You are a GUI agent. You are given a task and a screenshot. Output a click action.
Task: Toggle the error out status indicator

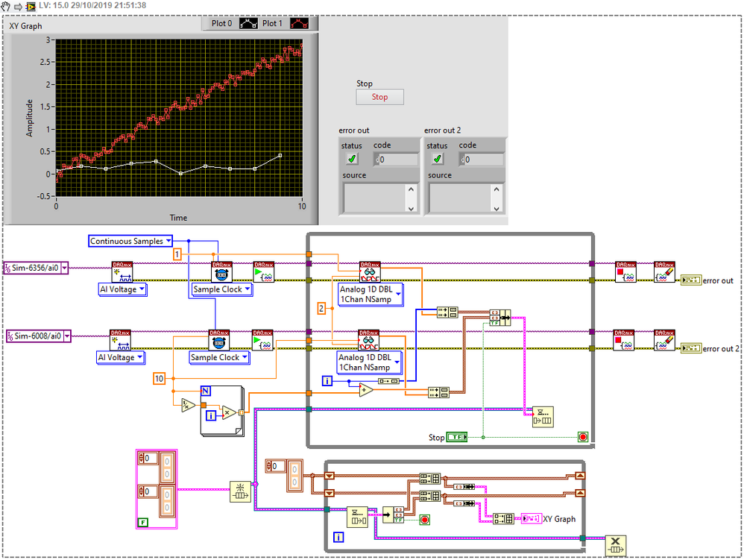[352, 159]
